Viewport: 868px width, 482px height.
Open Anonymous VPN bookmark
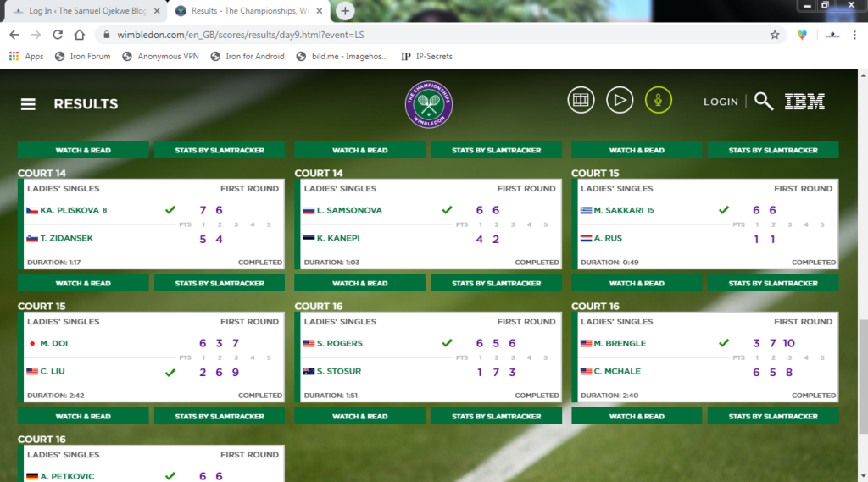point(160,57)
